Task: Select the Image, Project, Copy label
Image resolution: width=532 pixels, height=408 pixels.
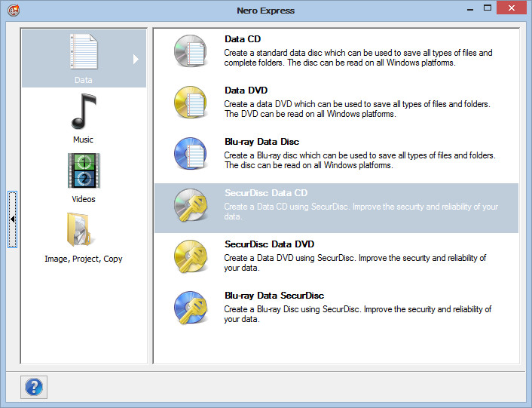Action: [x=84, y=259]
